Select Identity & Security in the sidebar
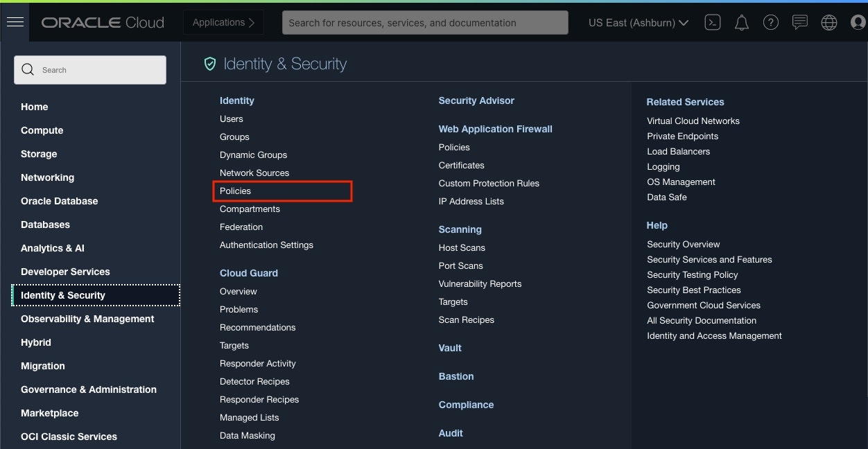Image resolution: width=868 pixels, height=449 pixels. pyautogui.click(x=96, y=295)
